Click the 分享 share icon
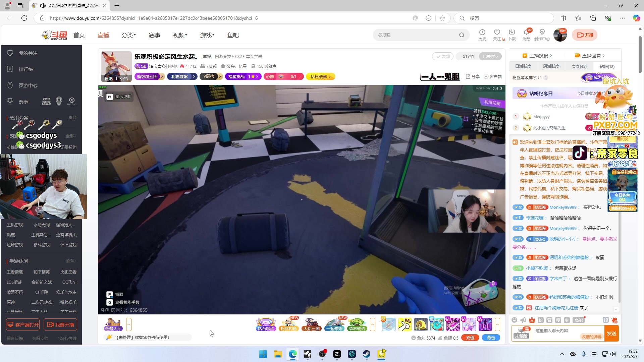 pyautogui.click(x=473, y=77)
